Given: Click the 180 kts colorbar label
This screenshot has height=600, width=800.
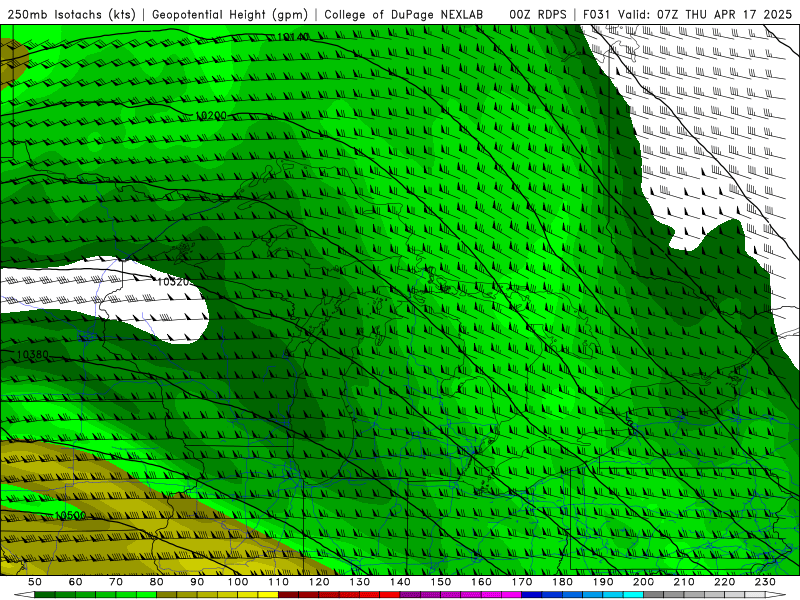Looking at the screenshot, I should point(563,582).
